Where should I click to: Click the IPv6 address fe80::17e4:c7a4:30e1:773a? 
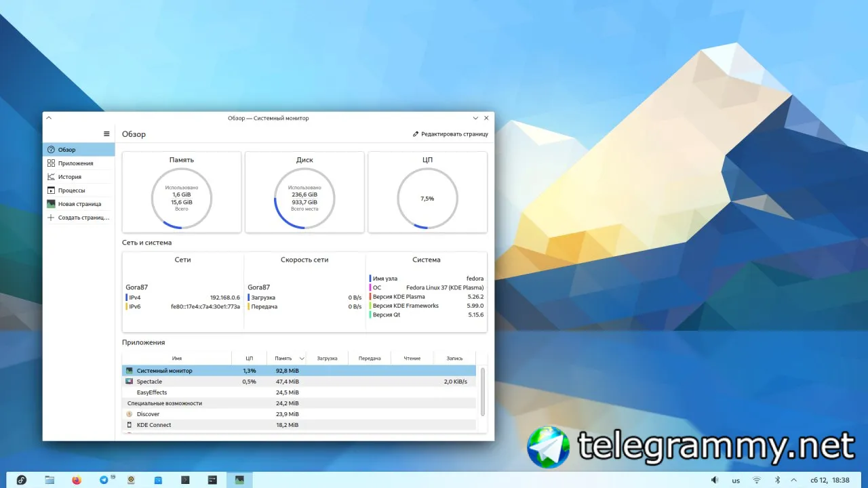pyautogui.click(x=205, y=307)
